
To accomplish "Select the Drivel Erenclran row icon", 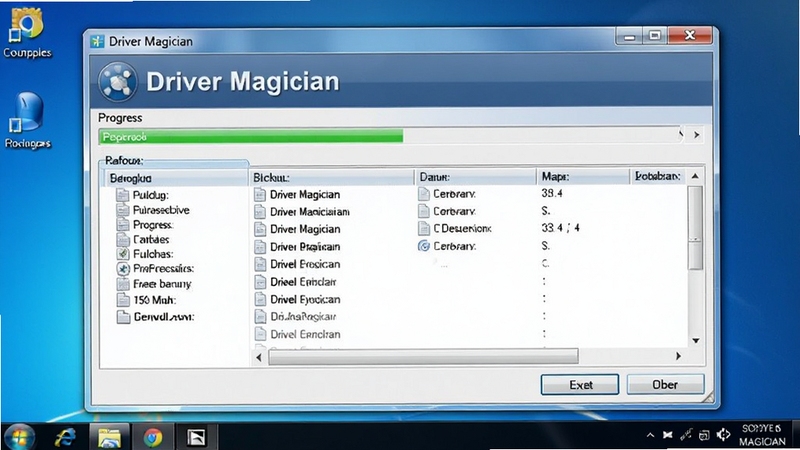I will point(260,334).
